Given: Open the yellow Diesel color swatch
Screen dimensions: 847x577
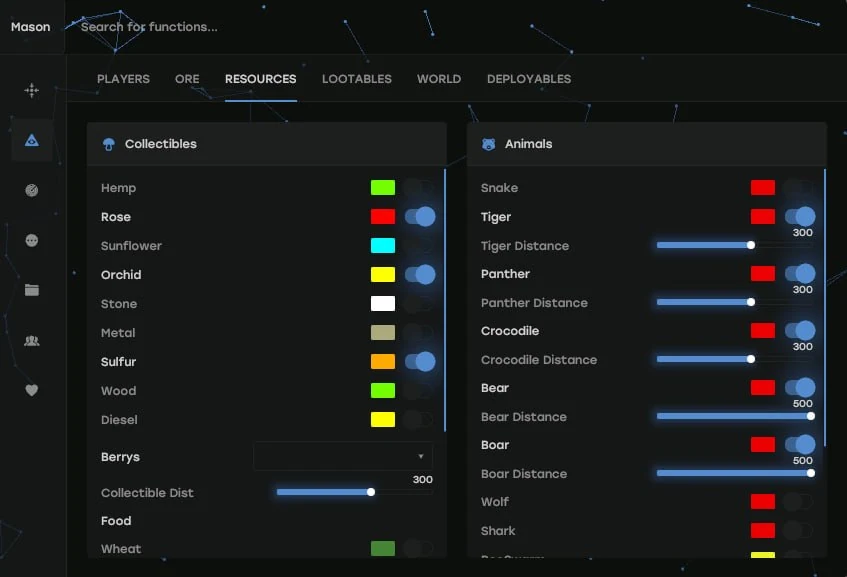Looking at the screenshot, I should pos(383,419).
